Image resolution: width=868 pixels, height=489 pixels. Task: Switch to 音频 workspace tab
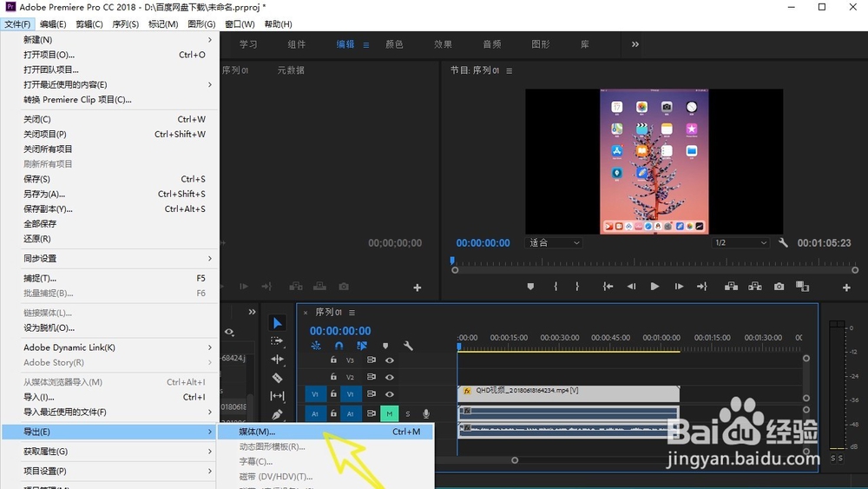coord(491,44)
